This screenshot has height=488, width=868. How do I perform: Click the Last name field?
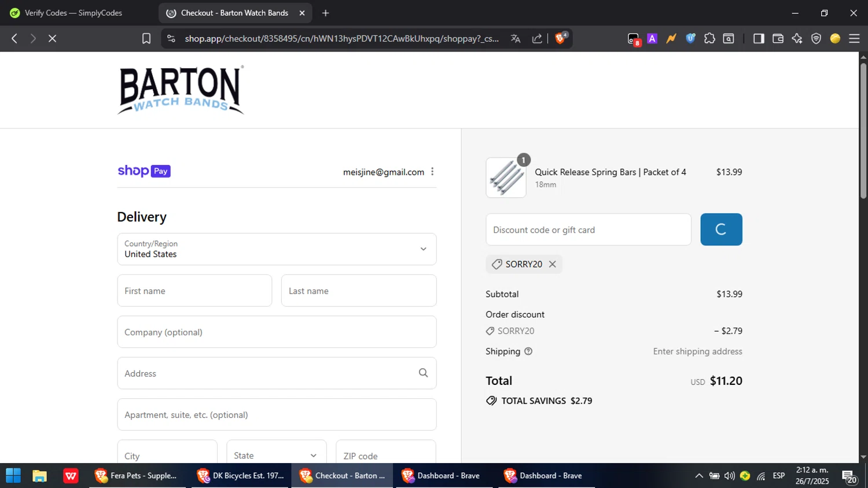pos(359,291)
